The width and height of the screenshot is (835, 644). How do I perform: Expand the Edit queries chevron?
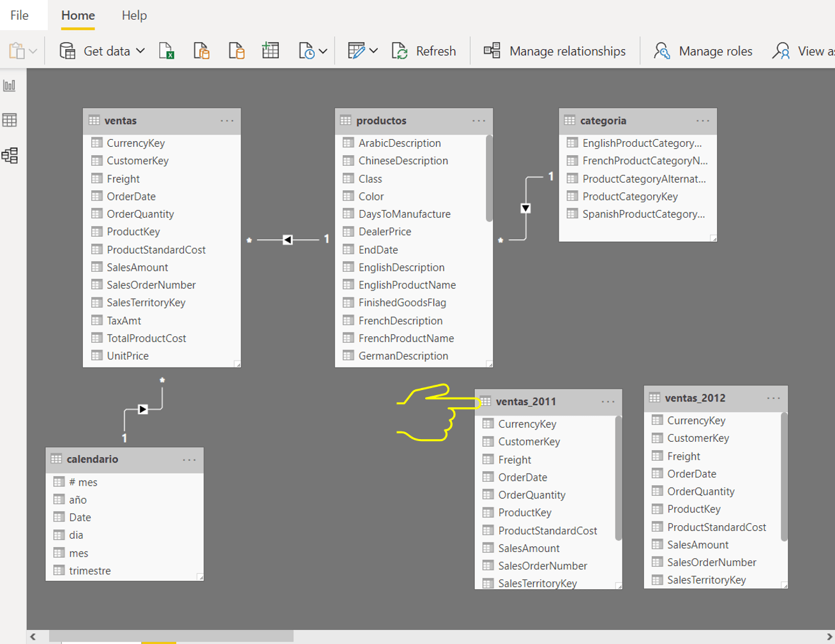pos(373,51)
